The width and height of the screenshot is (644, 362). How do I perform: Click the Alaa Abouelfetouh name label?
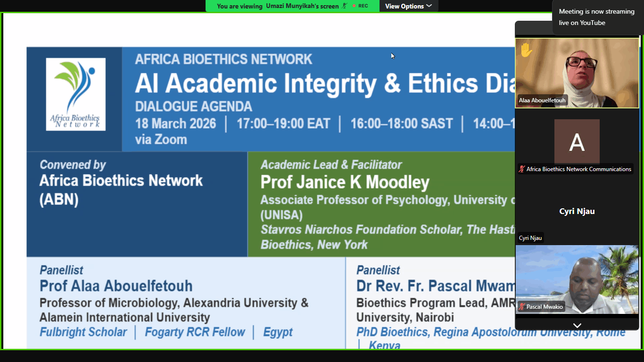tap(542, 100)
